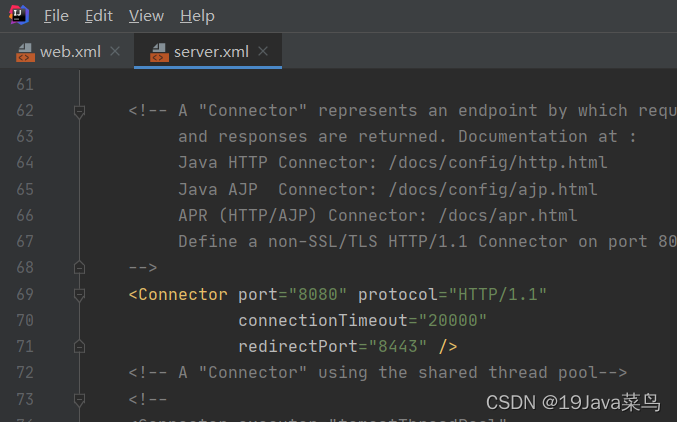Open the Edit menu
Image resolution: width=677 pixels, height=422 pixels.
pos(98,16)
